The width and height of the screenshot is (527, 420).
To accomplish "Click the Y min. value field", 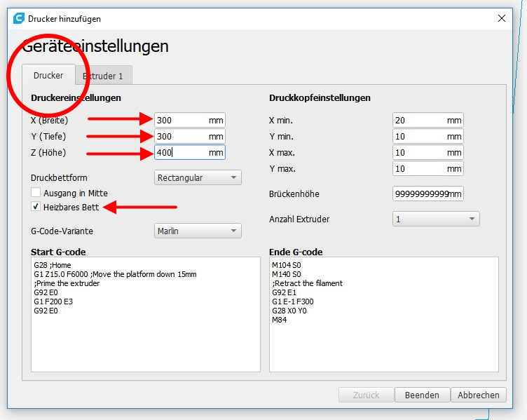I will (x=428, y=136).
